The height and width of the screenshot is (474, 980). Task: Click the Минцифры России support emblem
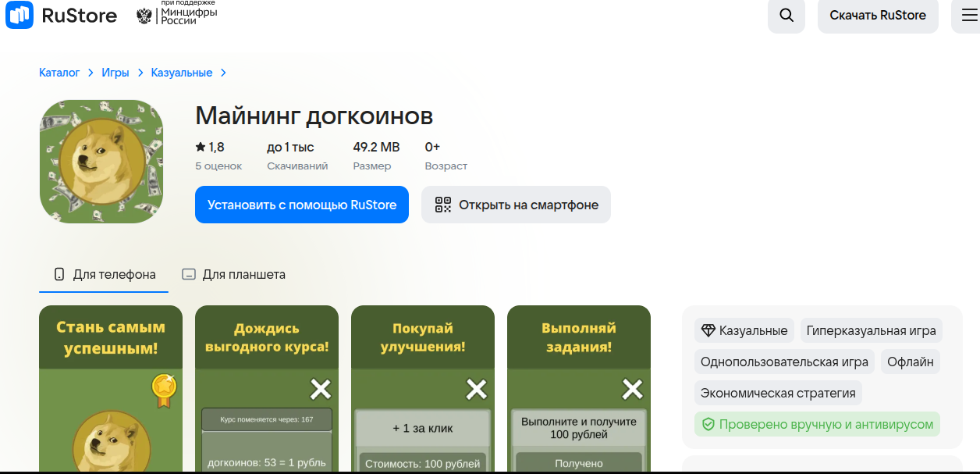(x=177, y=14)
